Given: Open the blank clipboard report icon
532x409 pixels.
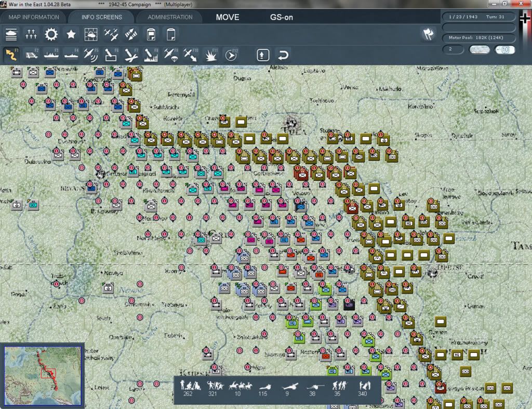Looking at the screenshot, I should point(171,34).
